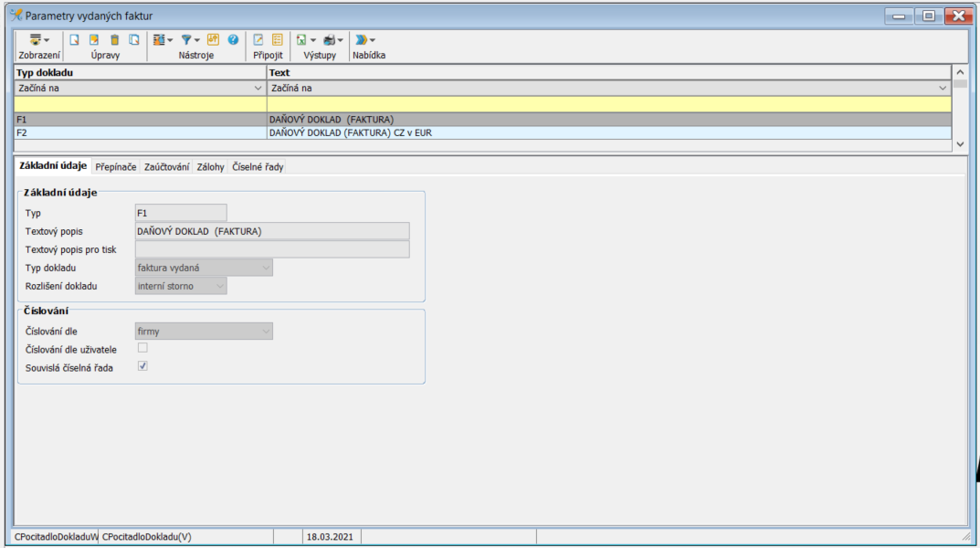Screen dimensions: 980x548
Task: Switch to the Číselné řady tab
Action: pyautogui.click(x=258, y=167)
